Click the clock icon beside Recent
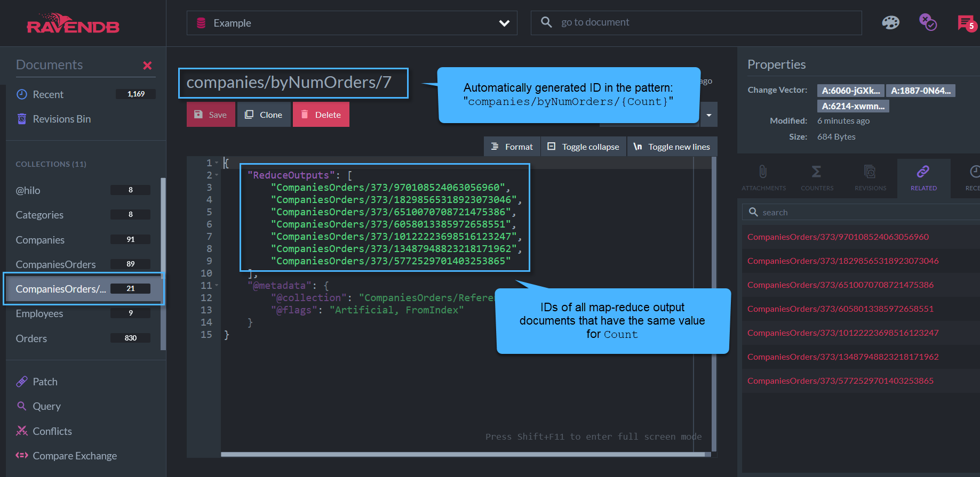The width and height of the screenshot is (980, 477). (x=22, y=94)
